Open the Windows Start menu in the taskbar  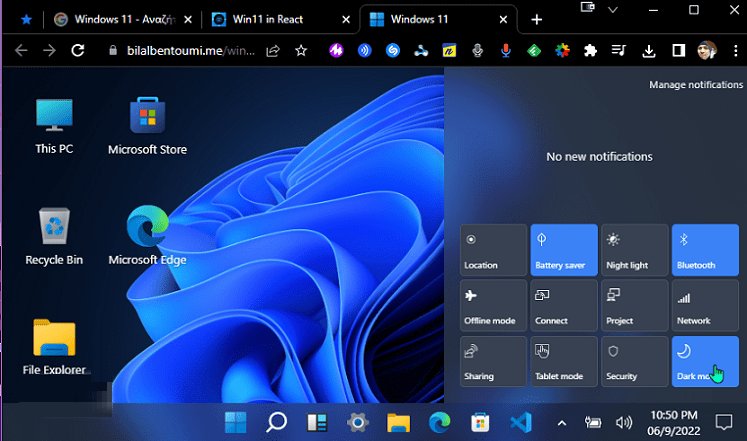coord(235,422)
